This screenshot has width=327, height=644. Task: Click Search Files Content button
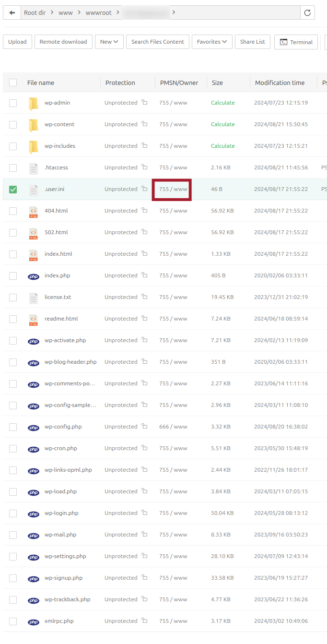click(158, 42)
